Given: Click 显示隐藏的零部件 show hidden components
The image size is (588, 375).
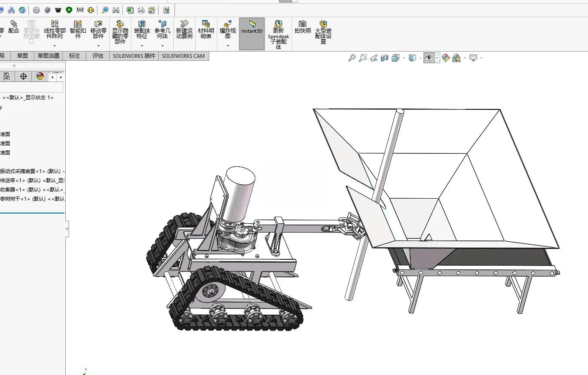Looking at the screenshot, I should 120,32.
